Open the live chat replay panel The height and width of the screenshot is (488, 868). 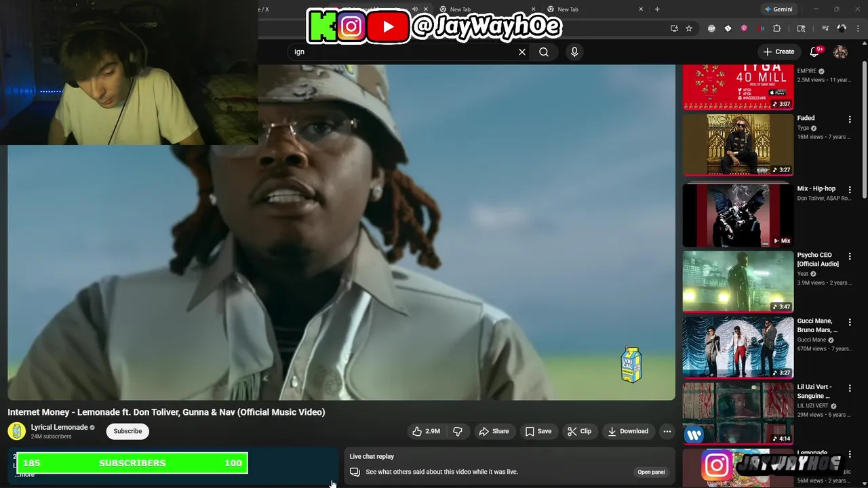[x=651, y=472]
